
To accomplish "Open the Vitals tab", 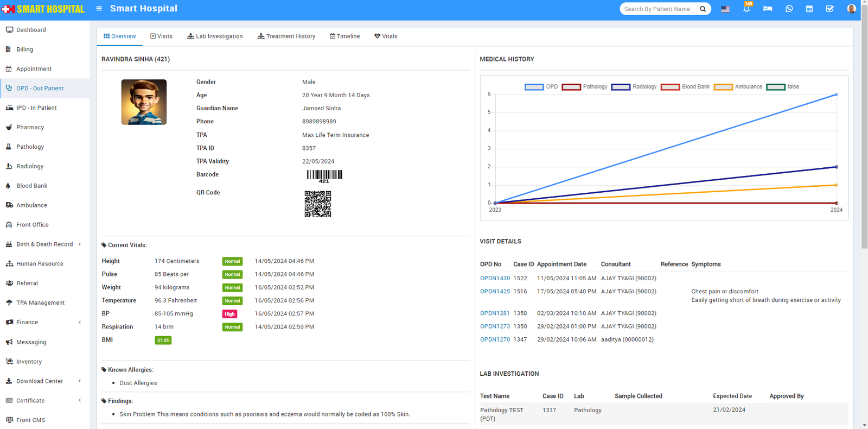I will coord(386,36).
